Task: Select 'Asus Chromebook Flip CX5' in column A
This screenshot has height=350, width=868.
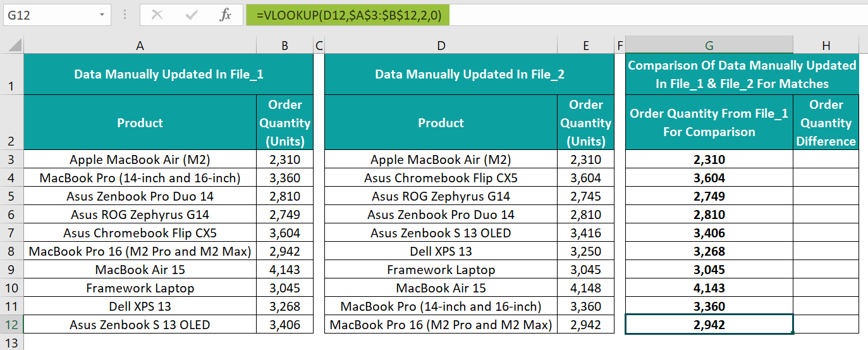Action: 140,233
